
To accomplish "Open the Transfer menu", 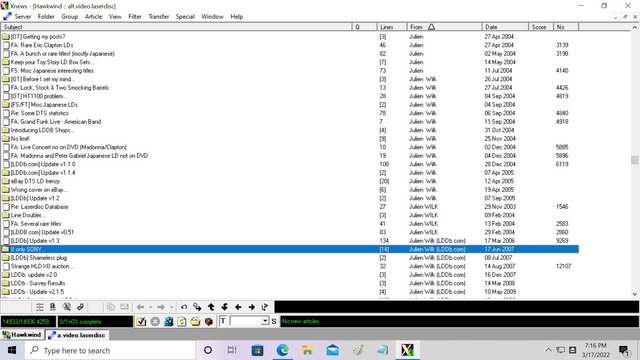I will click(x=159, y=17).
